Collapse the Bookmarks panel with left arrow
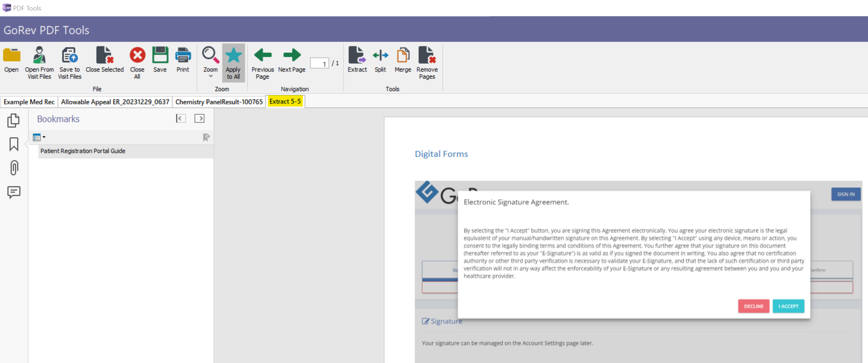The image size is (868, 363). (181, 118)
